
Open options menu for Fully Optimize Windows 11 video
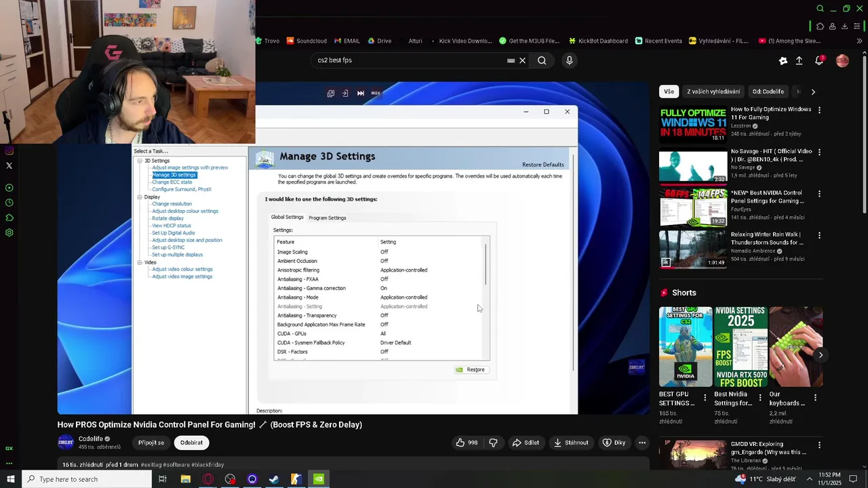(819, 110)
